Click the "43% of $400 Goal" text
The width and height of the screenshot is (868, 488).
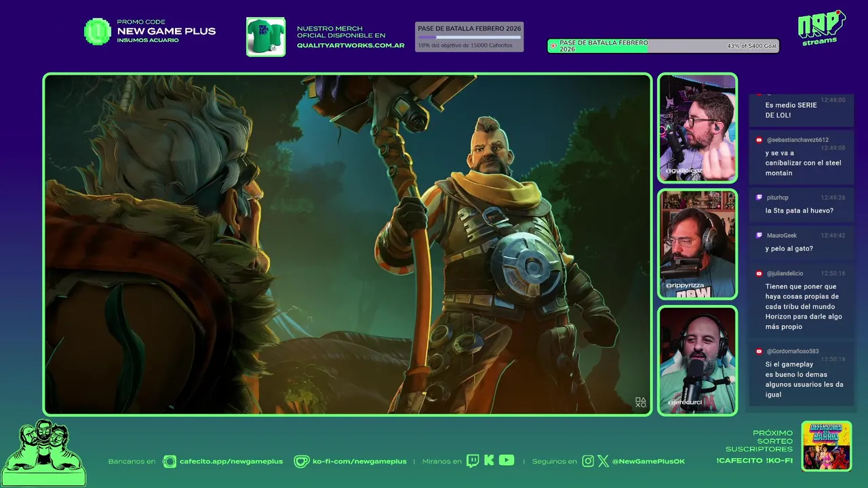[x=751, y=46]
